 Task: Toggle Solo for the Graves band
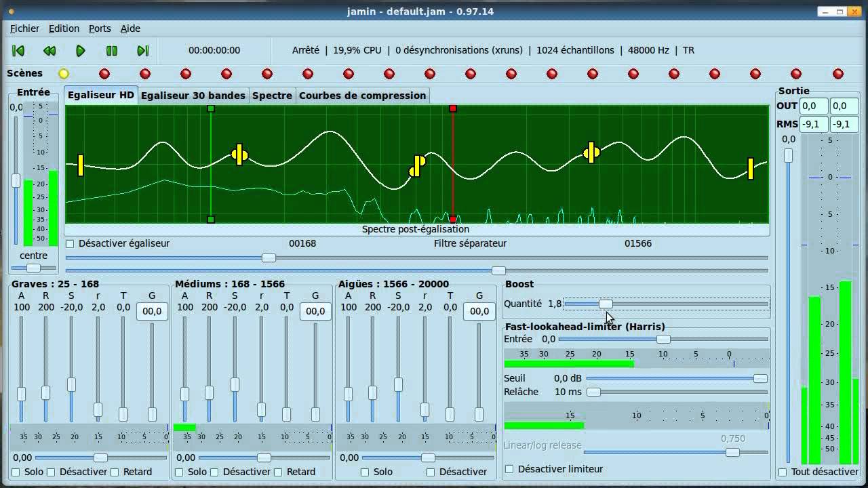click(x=16, y=472)
